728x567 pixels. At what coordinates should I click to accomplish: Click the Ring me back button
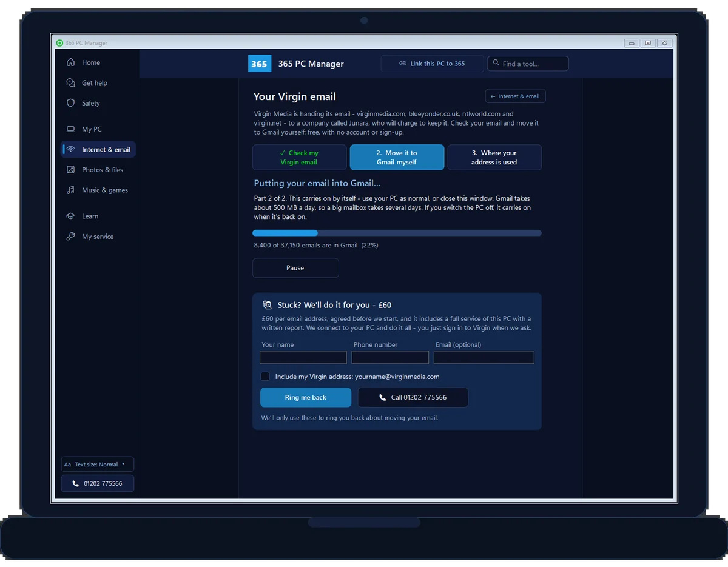[306, 397]
